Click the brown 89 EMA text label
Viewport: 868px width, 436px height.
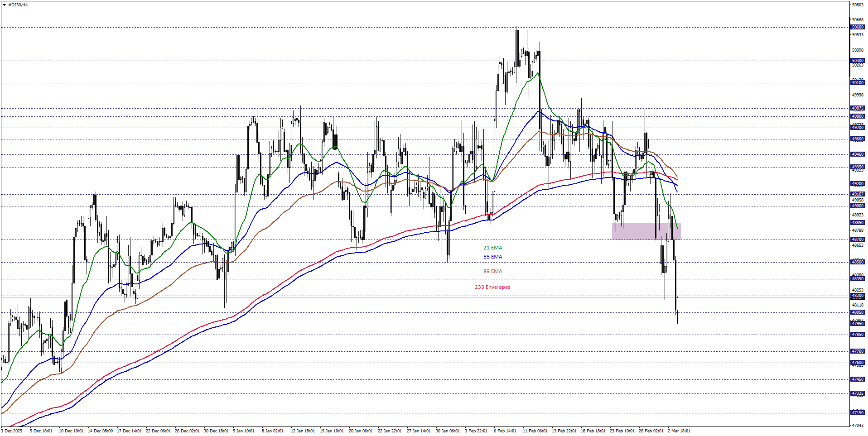[x=492, y=271]
